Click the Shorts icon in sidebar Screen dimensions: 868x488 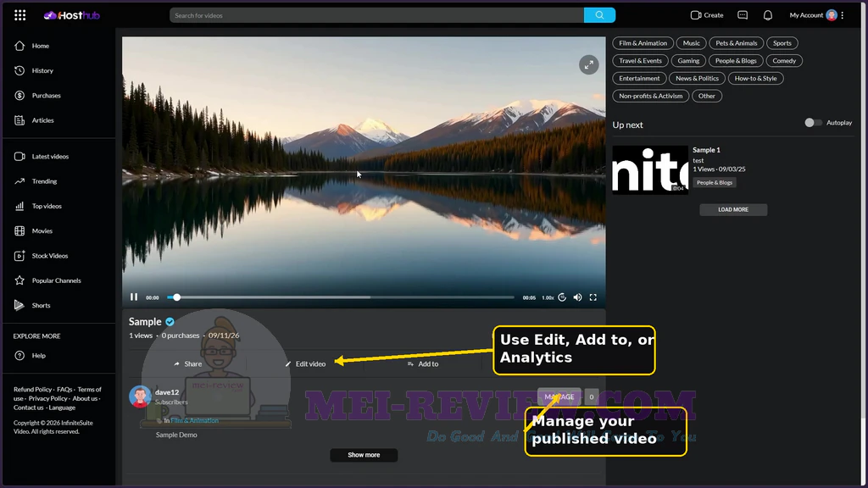[19, 305]
